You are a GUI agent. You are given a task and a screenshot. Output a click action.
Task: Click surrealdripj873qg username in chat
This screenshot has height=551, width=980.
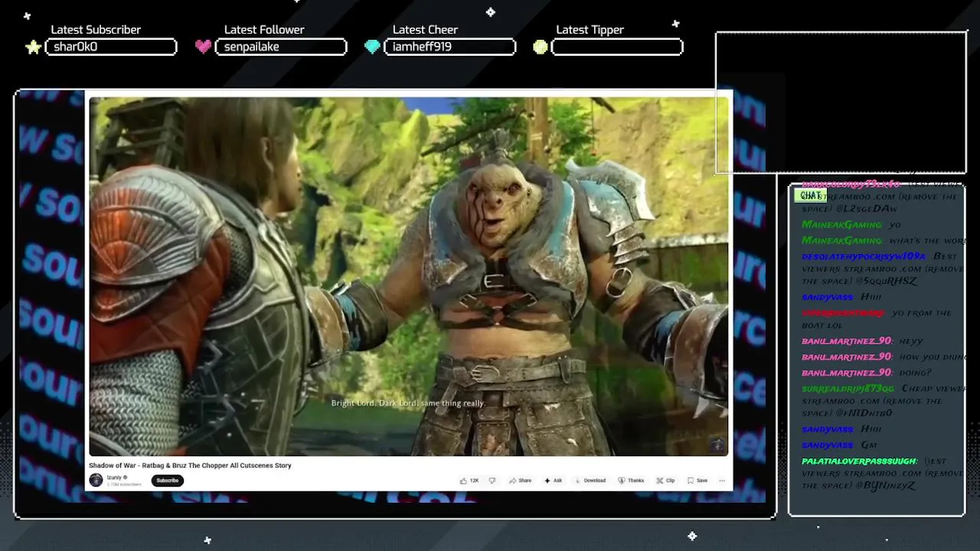coord(848,389)
